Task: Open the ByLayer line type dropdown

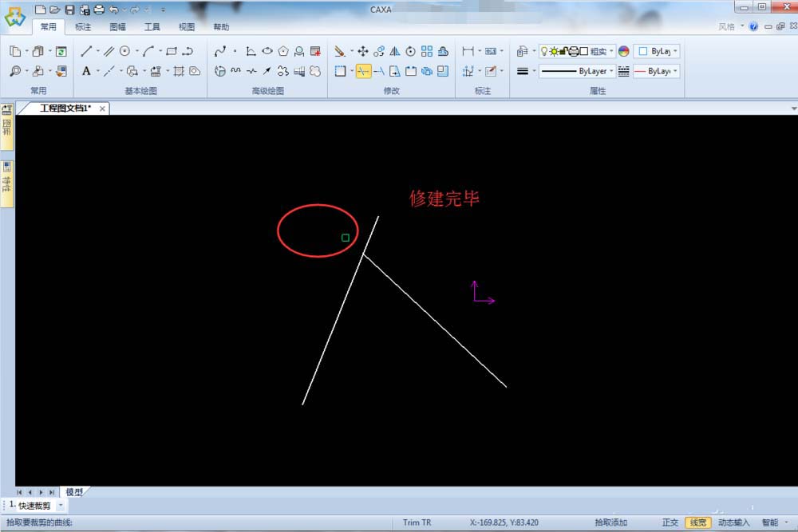Action: coord(588,71)
